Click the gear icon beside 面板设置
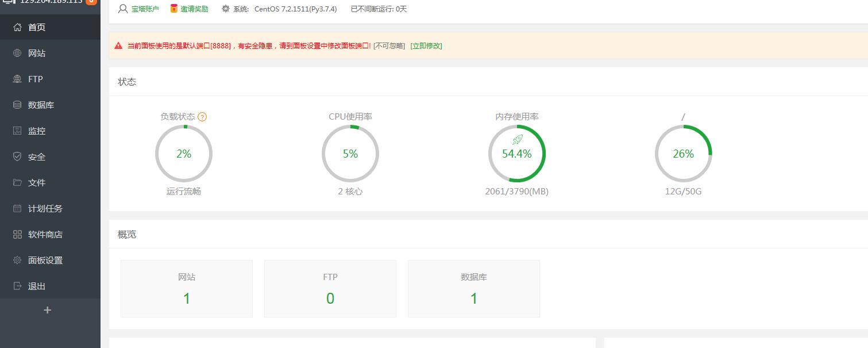This screenshot has height=348, width=868. [17, 260]
